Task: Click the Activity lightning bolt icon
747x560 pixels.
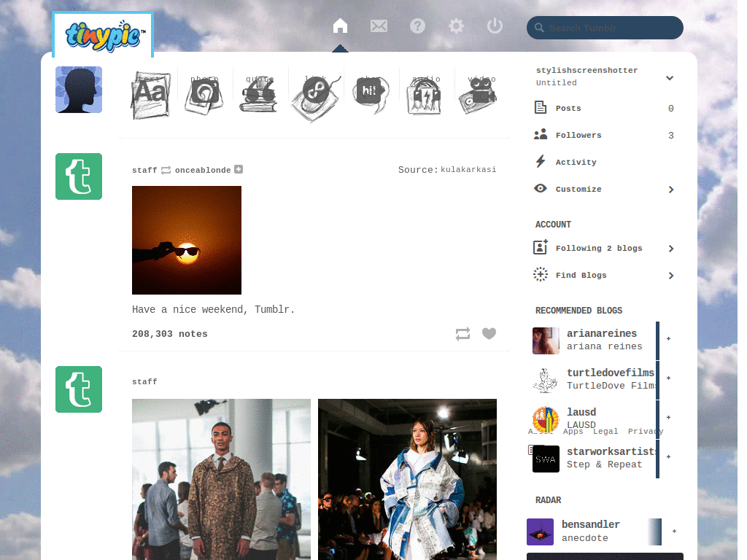Action: [541, 161]
